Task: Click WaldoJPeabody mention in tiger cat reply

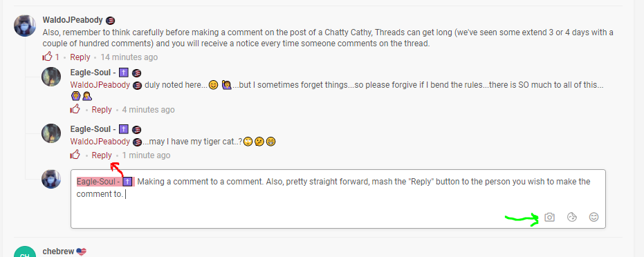Action: [100, 142]
